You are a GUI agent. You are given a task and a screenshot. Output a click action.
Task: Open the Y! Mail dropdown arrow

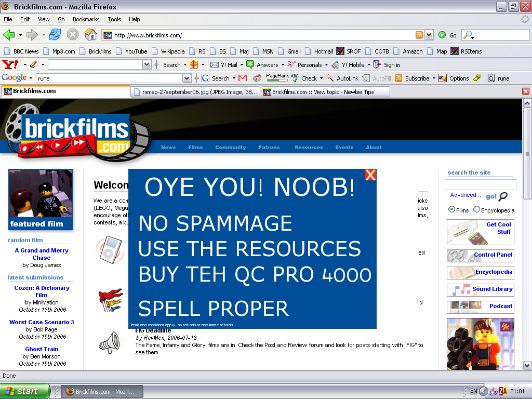pyautogui.click(x=242, y=65)
